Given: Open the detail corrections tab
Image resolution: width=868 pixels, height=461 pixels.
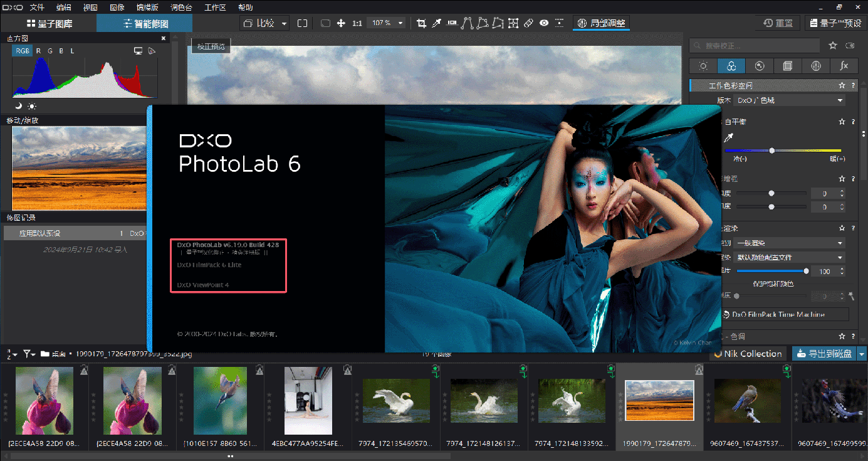Looking at the screenshot, I should pos(760,66).
